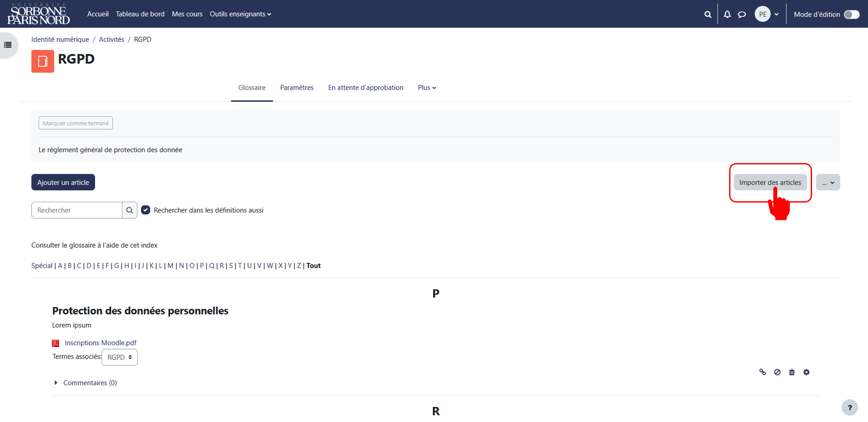Mark activity via Marquer comme terminé
The height and width of the screenshot is (422, 868).
[76, 123]
